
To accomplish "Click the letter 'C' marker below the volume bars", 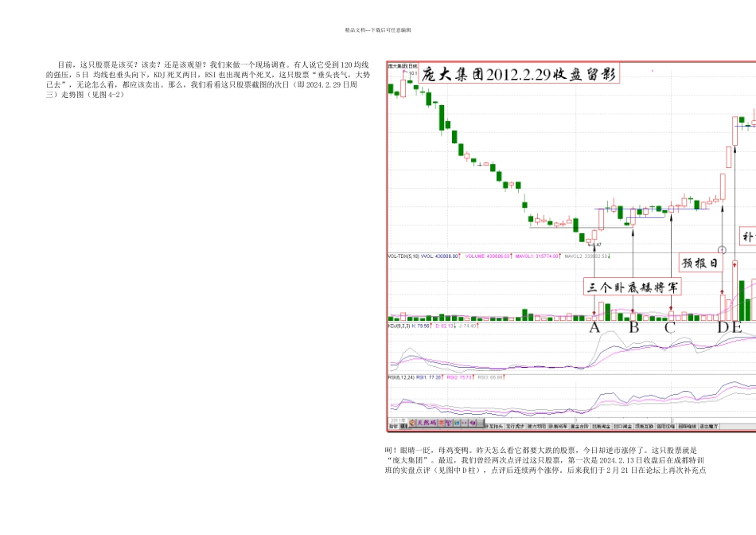I will [x=670, y=327].
